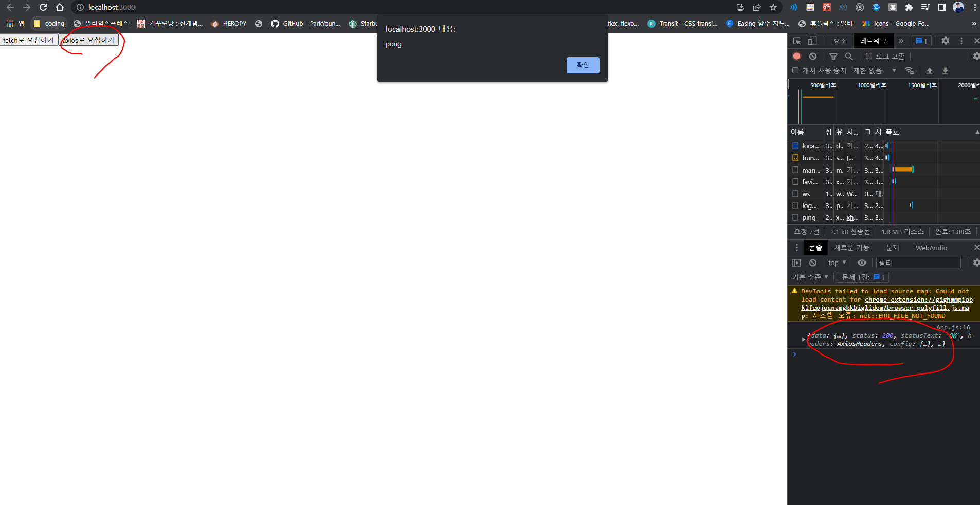Toggle the device toolbar in DevTools
This screenshot has width=980, height=505.
point(812,41)
